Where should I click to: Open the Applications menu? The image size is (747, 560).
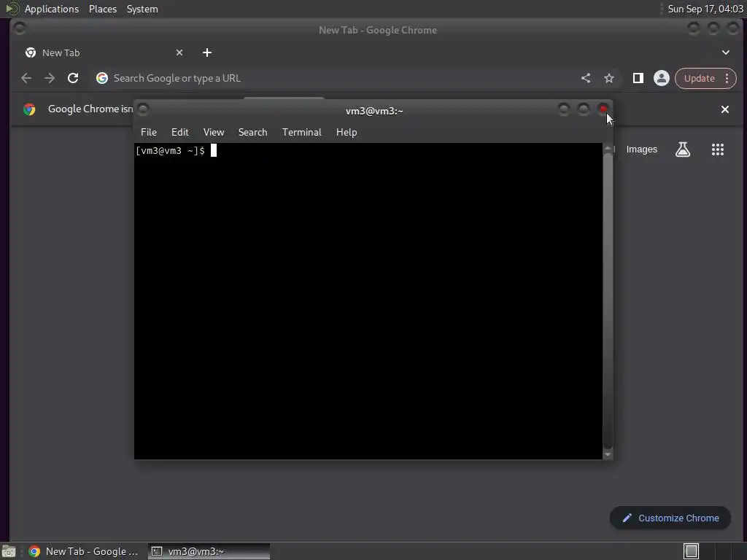(52, 9)
